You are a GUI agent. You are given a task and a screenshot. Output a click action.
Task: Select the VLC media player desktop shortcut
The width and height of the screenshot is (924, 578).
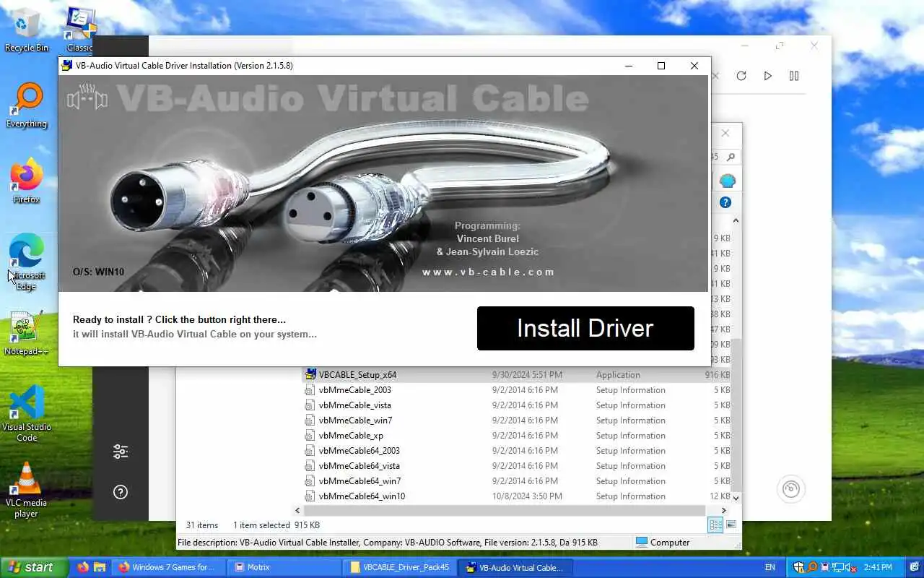(27, 490)
